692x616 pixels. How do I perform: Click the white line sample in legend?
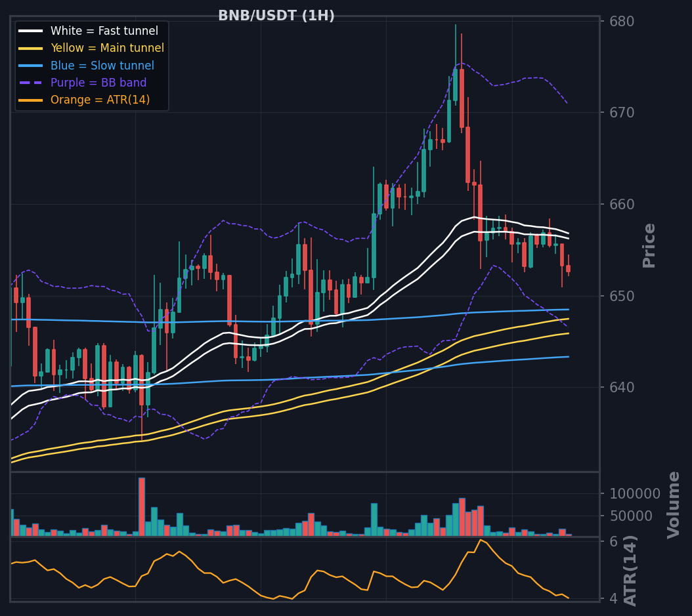tap(30, 31)
